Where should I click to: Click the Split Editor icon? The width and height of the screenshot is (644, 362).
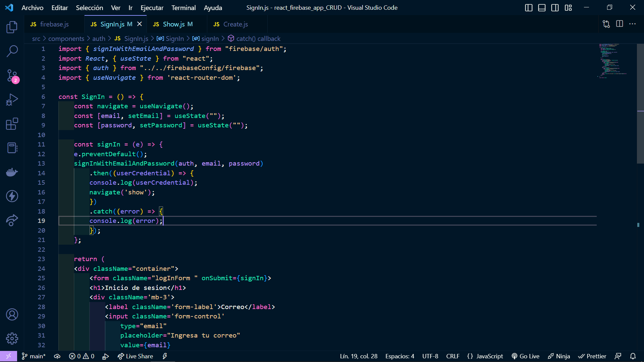pos(619,24)
